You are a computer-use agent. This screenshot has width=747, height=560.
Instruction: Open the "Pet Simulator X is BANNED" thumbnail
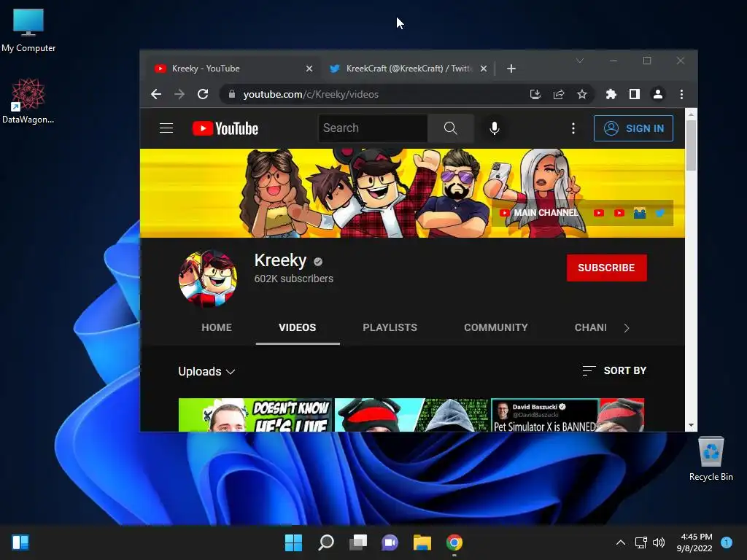(x=568, y=415)
